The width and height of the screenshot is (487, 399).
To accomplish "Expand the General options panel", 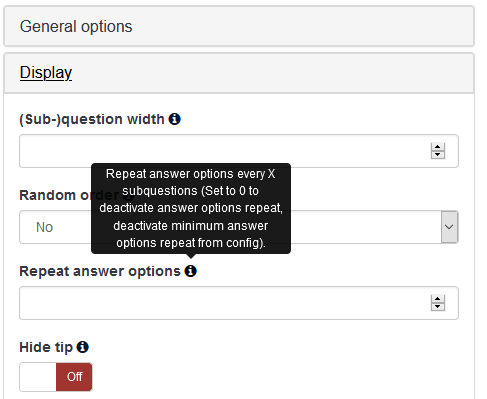I will pyautogui.click(x=239, y=26).
